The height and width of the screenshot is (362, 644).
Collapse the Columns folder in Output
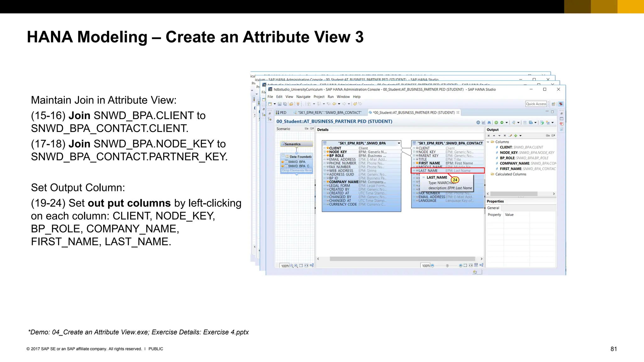click(488, 142)
